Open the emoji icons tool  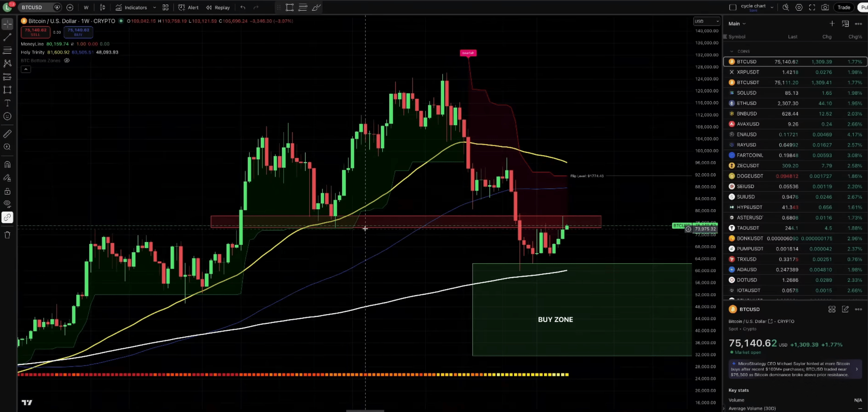pyautogui.click(x=7, y=117)
